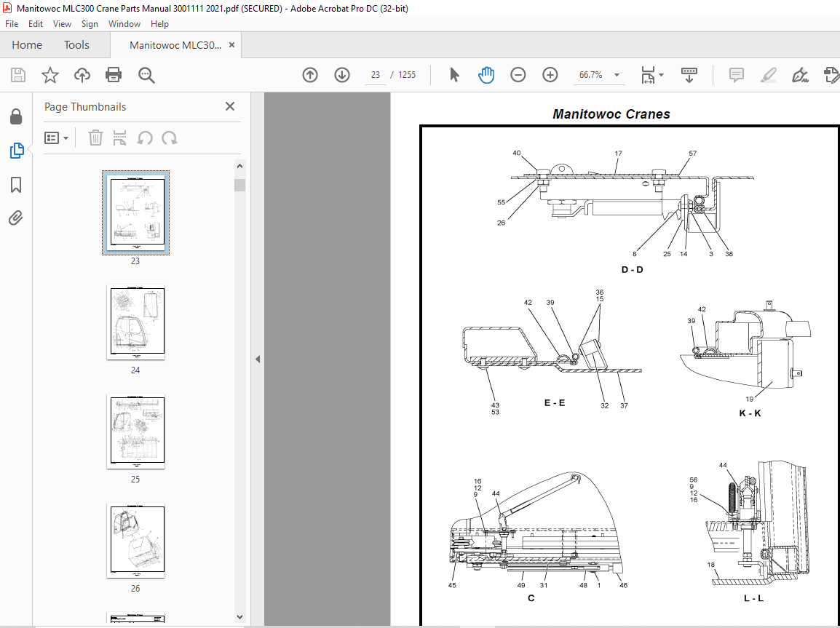840x628 pixels.
Task: Select page 24 thumbnail
Action: (x=135, y=322)
